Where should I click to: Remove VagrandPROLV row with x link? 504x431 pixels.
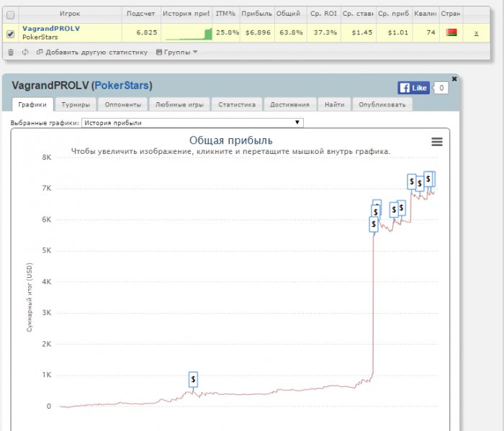click(x=477, y=33)
